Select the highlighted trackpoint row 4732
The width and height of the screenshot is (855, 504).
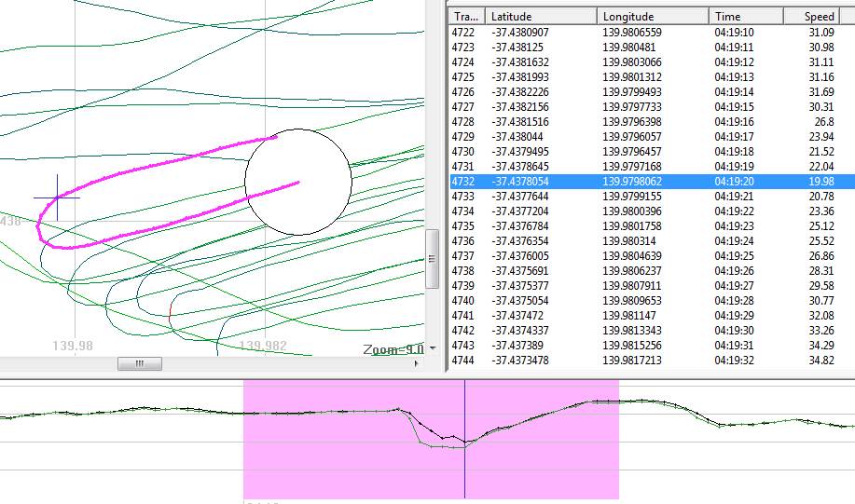click(651, 182)
